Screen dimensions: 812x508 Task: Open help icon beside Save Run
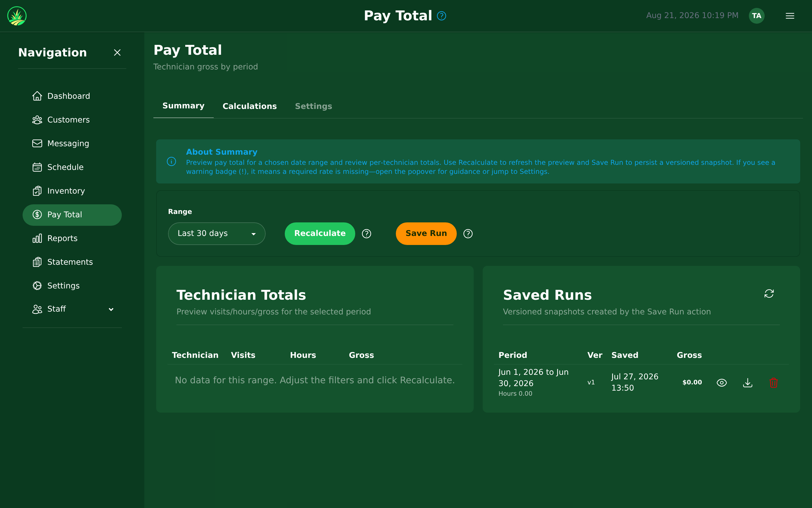point(468,233)
